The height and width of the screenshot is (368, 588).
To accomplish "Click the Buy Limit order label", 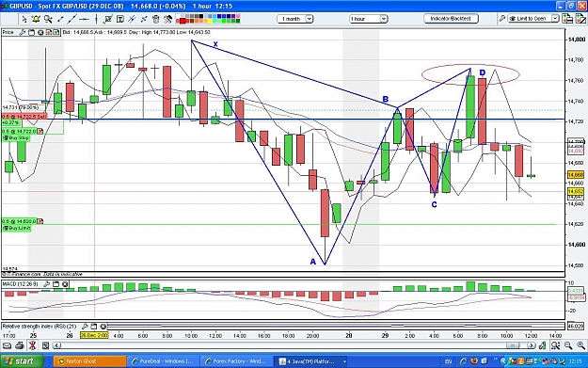I will [x=17, y=228].
